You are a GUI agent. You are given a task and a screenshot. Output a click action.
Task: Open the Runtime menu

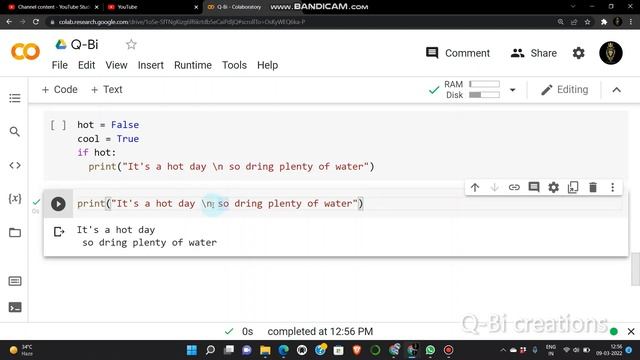pyautogui.click(x=193, y=65)
